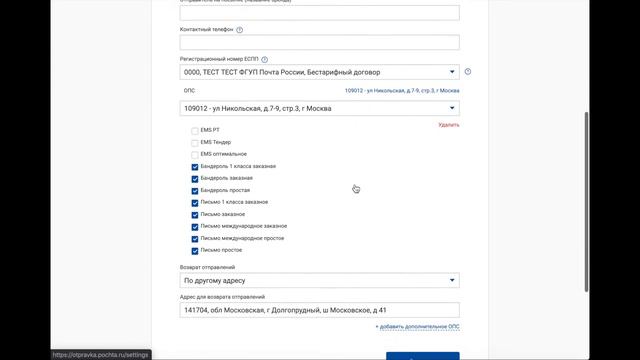This screenshot has height=360, width=640.
Task: Open Возврат отправлений dropdown
Action: click(x=320, y=280)
